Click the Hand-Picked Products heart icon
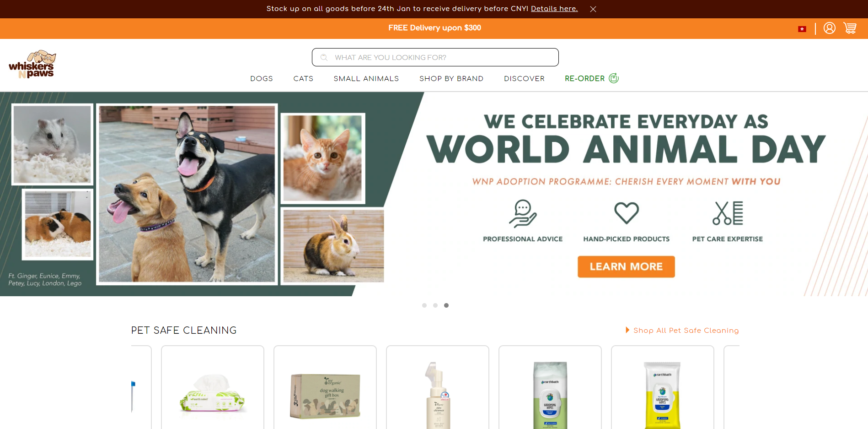Viewport: 868px width, 429px height. [x=626, y=213]
